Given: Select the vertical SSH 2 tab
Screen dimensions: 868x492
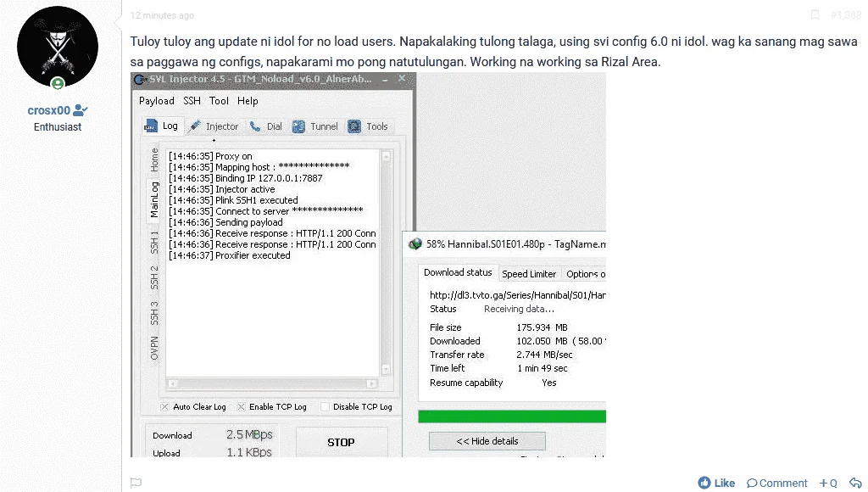Looking at the screenshot, I should pyautogui.click(x=154, y=277).
